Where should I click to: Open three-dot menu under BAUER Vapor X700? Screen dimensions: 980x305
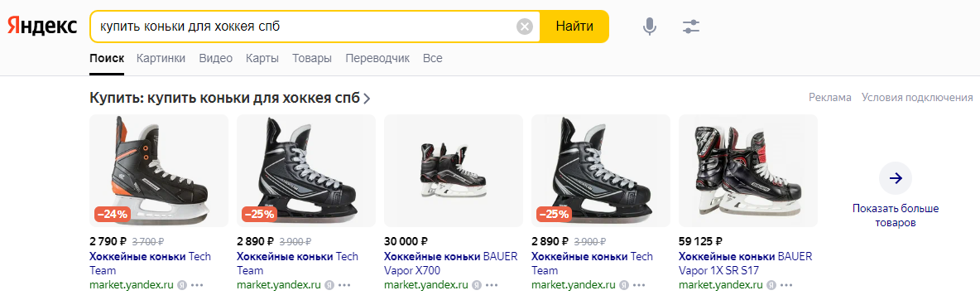(492, 285)
